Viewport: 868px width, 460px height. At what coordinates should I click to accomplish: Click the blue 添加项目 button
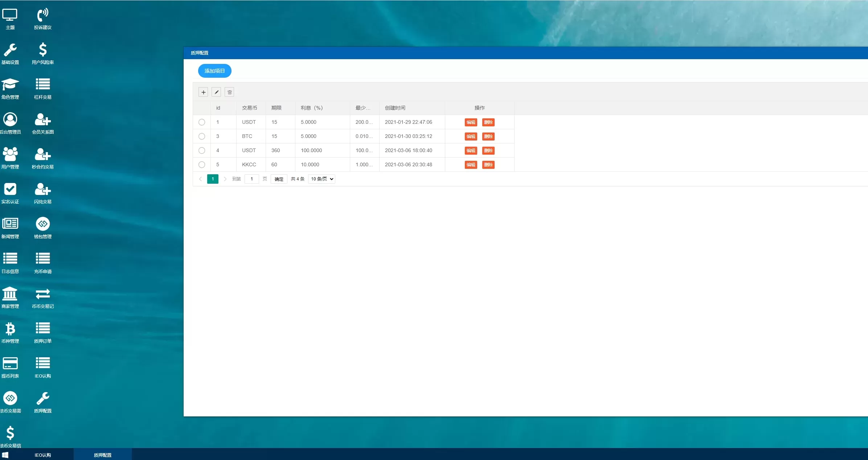point(214,71)
